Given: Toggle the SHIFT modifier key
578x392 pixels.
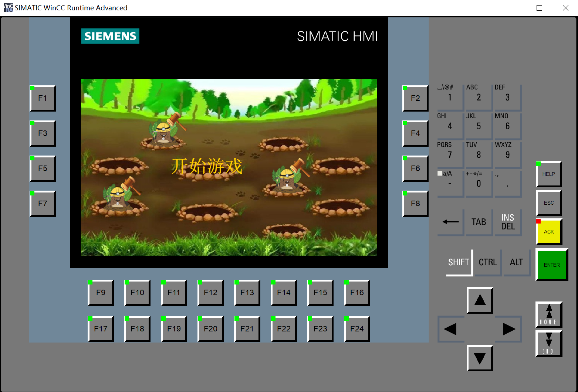Looking at the screenshot, I should pyautogui.click(x=459, y=262).
